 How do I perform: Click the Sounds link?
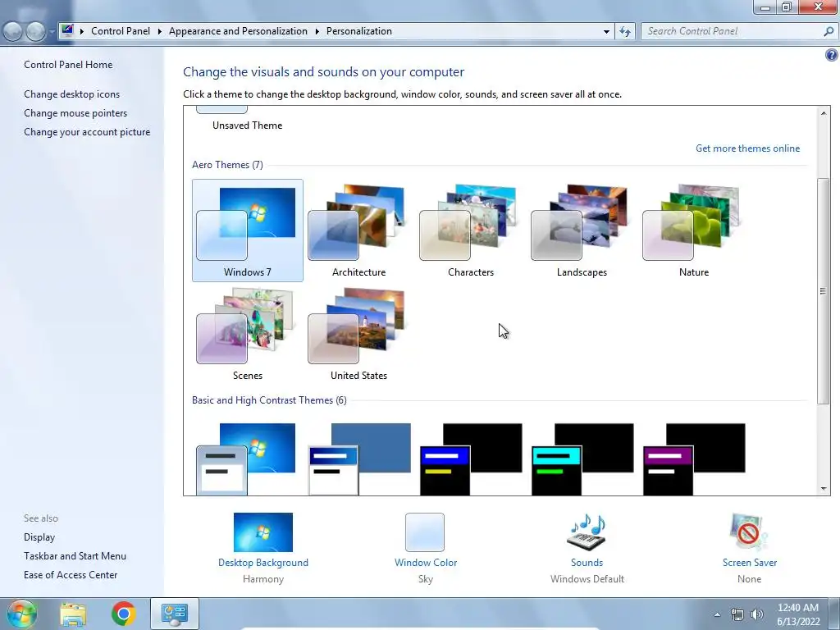587,563
